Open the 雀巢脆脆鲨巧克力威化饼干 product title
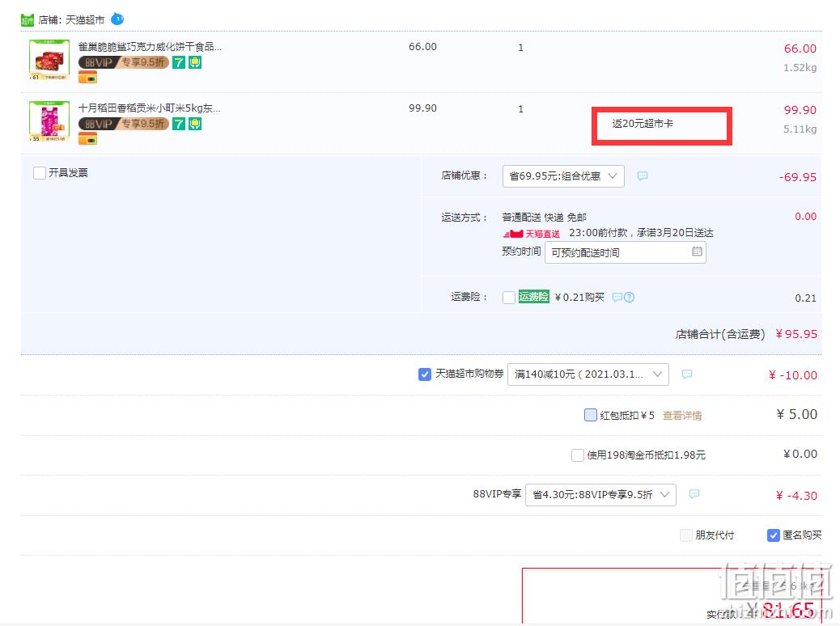Viewport: 840px width, 626px height. click(150, 47)
